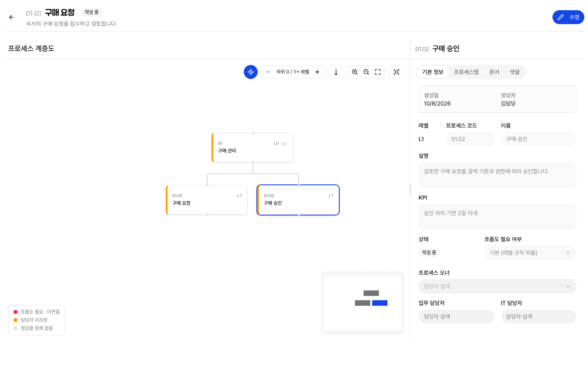
Task: Collapse L0 chevron on 구매 관리 node
Action: [284, 144]
